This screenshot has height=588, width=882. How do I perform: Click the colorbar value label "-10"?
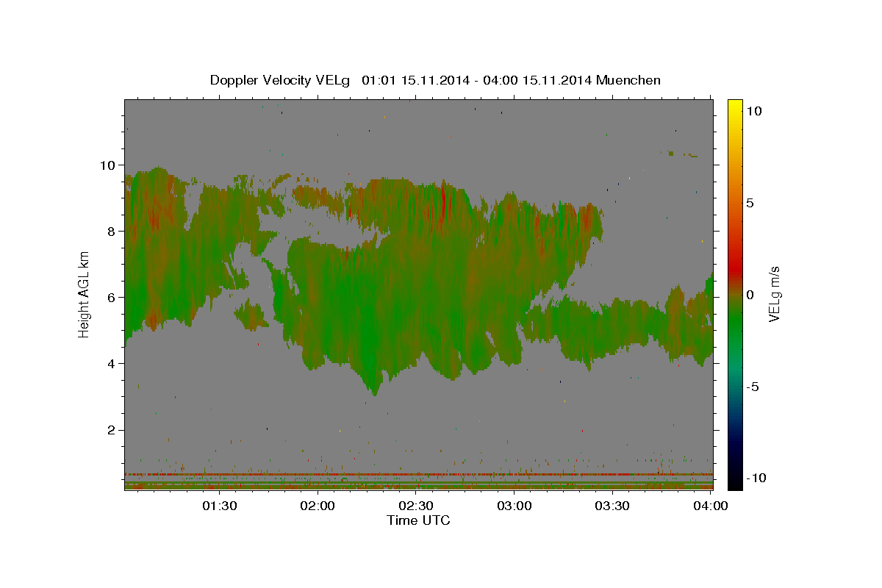point(756,478)
